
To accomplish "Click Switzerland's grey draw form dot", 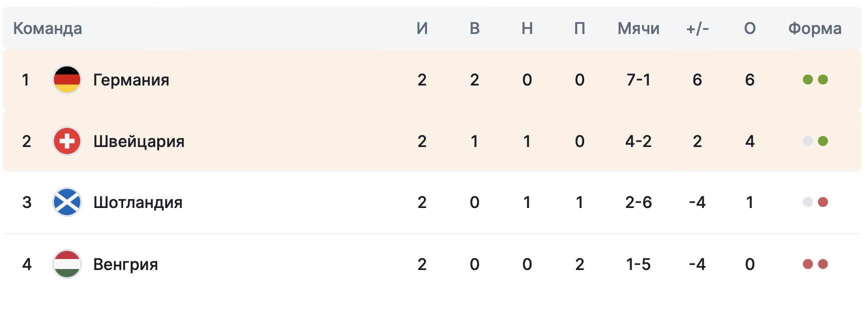I will 808,141.
